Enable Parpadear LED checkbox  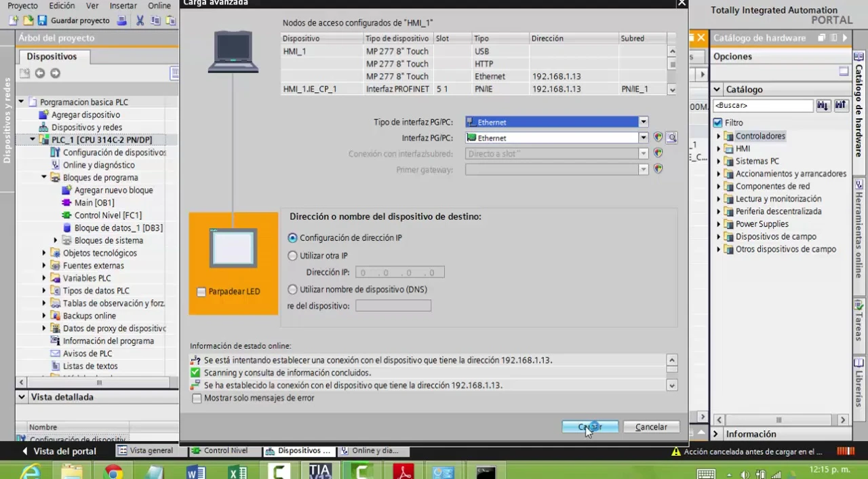pos(201,292)
